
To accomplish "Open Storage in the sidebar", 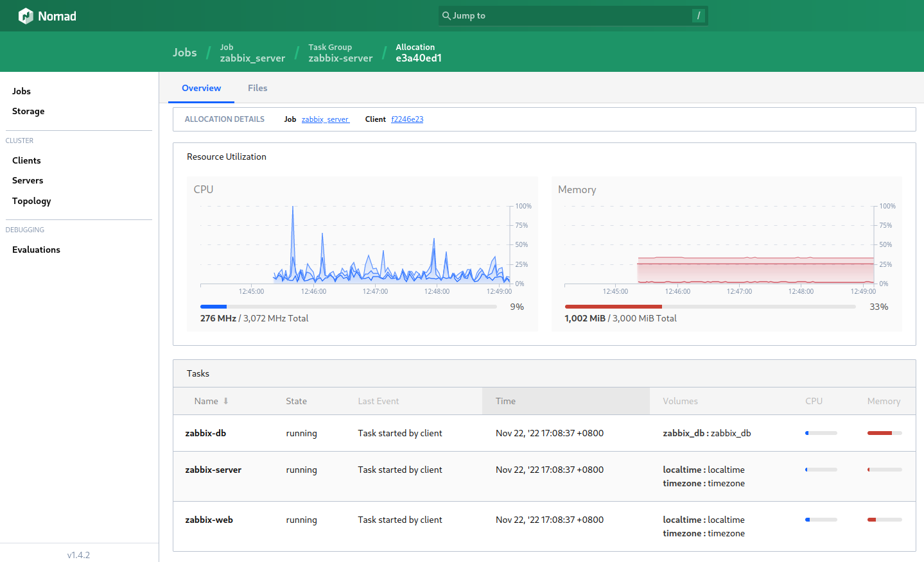I will pyautogui.click(x=28, y=111).
